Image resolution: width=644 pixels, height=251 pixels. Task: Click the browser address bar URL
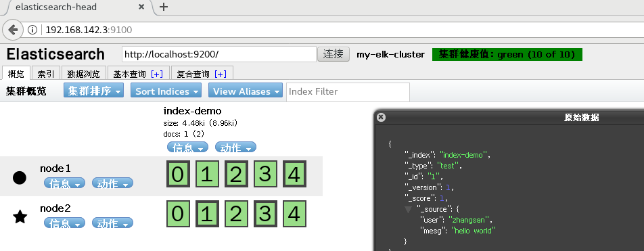(x=89, y=30)
